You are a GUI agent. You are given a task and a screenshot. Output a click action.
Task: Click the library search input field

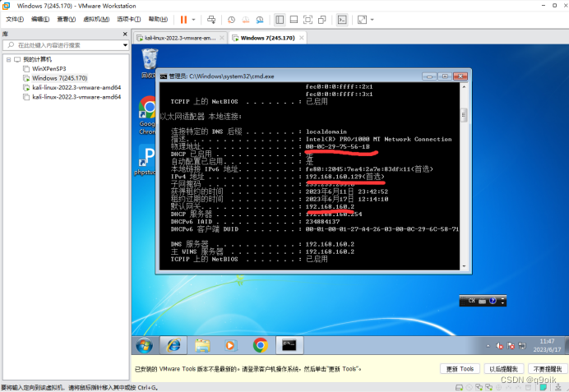tap(65, 45)
